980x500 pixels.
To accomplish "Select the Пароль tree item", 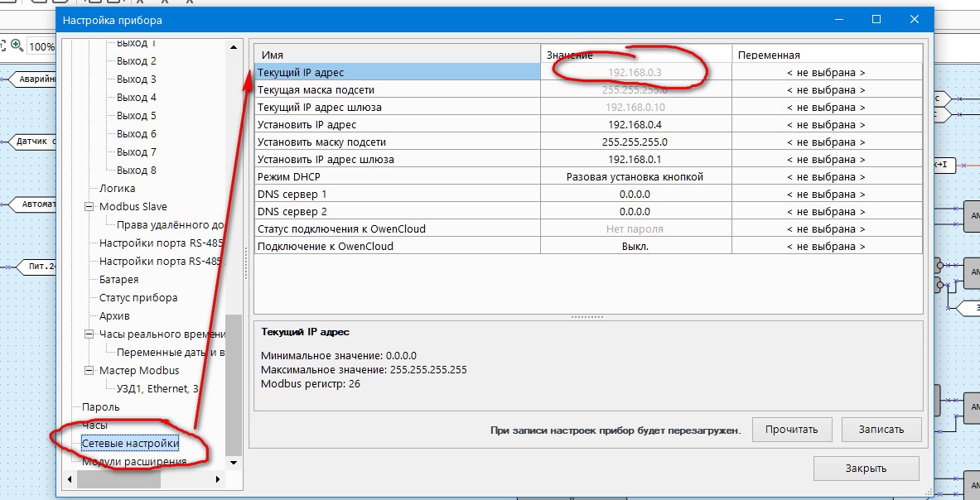I will 100,407.
